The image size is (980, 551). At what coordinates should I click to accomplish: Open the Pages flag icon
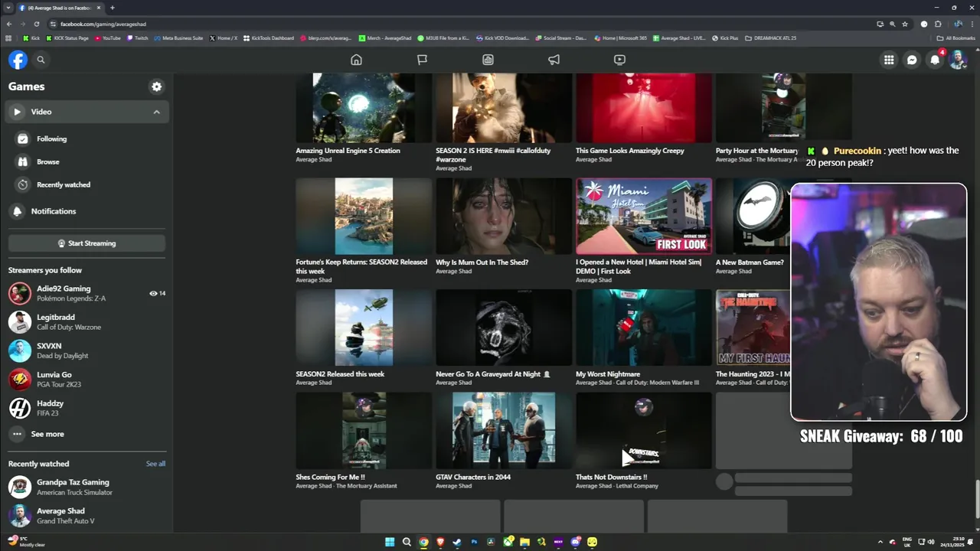point(422,60)
